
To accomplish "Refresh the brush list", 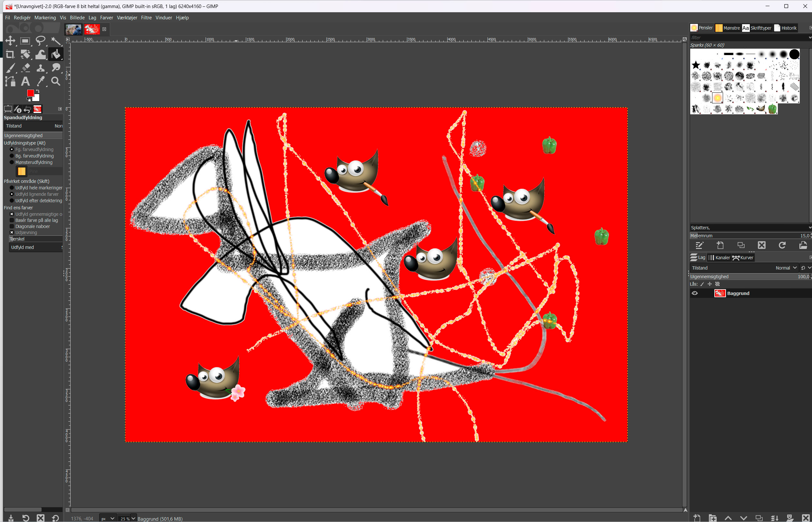I will (782, 245).
